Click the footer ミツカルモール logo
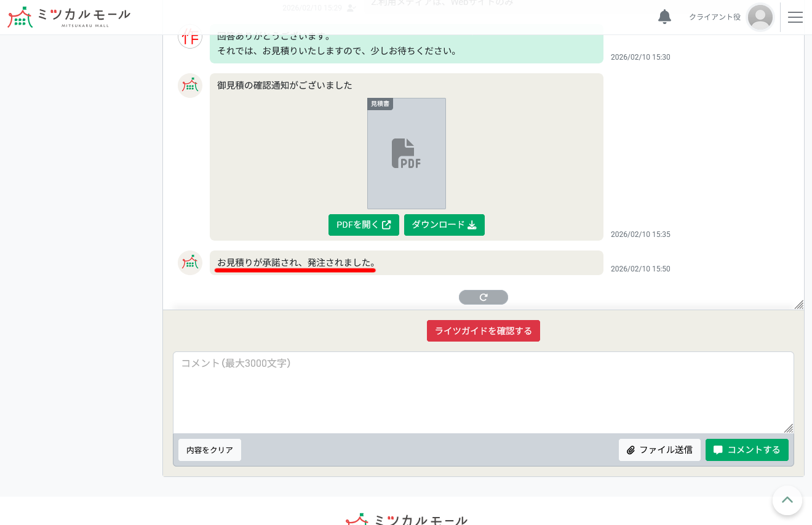This screenshot has width=812, height=525. point(406,520)
